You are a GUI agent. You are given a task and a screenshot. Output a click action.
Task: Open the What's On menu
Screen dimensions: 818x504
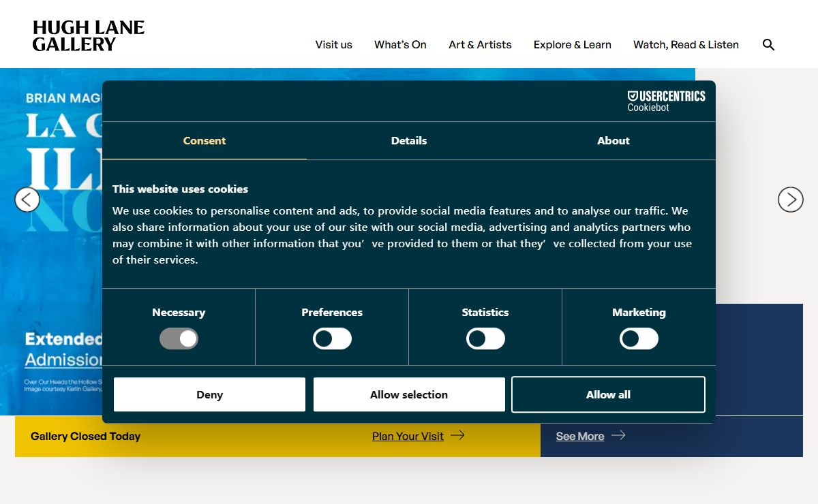coord(400,45)
